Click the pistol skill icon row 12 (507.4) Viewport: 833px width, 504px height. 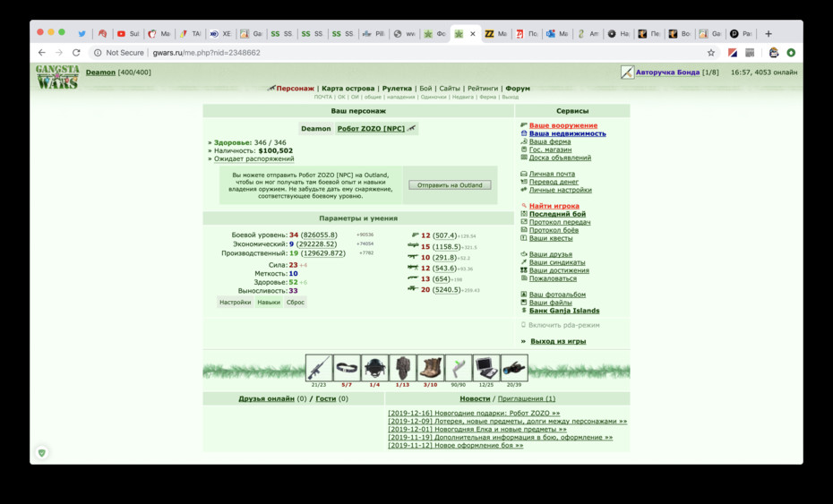[416, 235]
